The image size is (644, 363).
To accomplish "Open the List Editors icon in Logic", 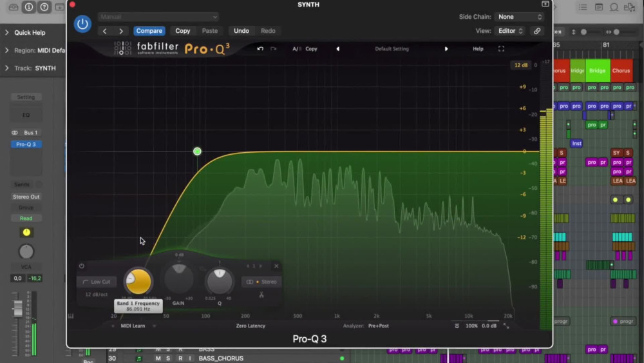I will pyautogui.click(x=583, y=7).
